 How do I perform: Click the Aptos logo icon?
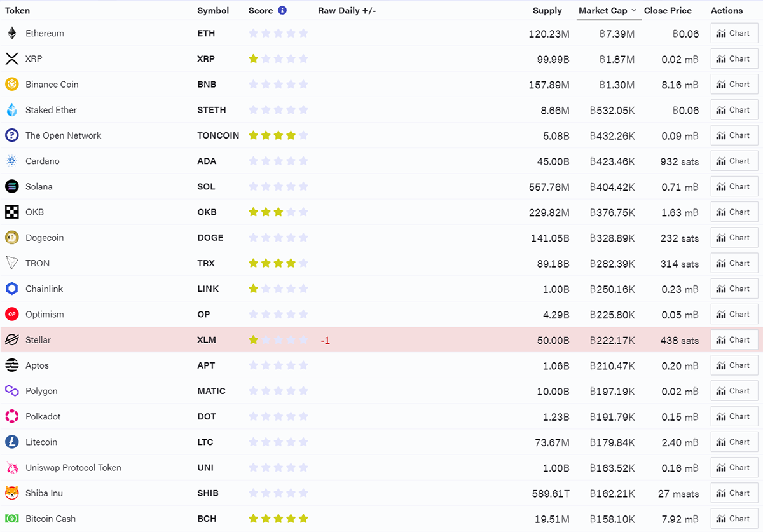[11, 365]
